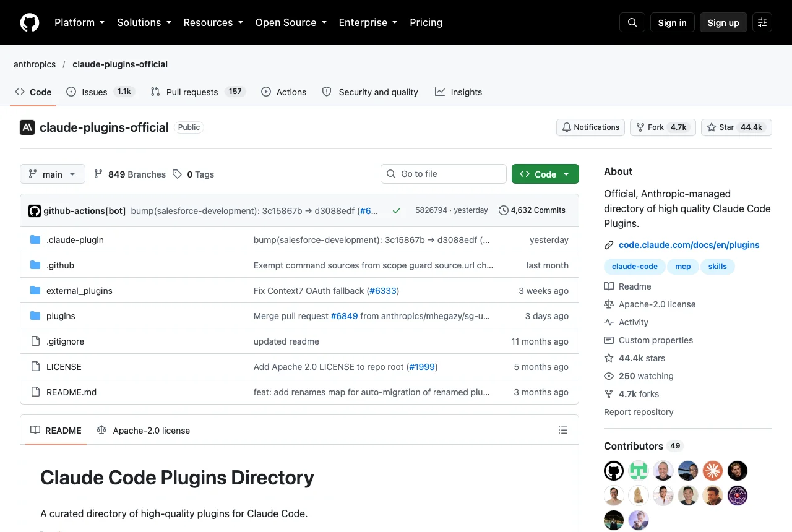
Task: Open commit history clock icon
Action: (x=504, y=210)
